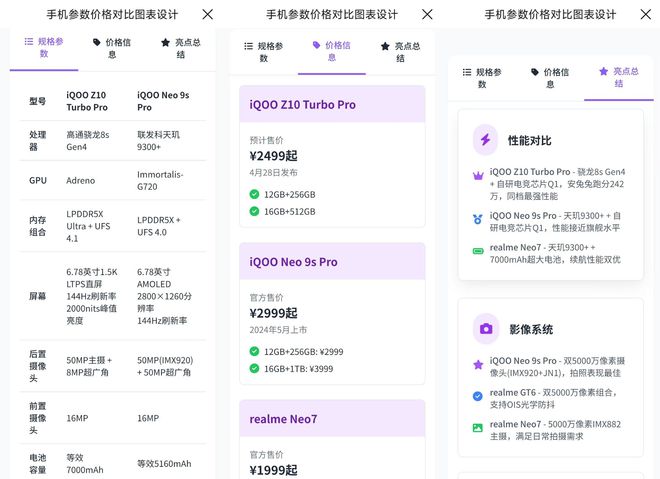Click green check beside 12GB+256GB
Viewport: 660px width, 479px height.
pos(254,194)
